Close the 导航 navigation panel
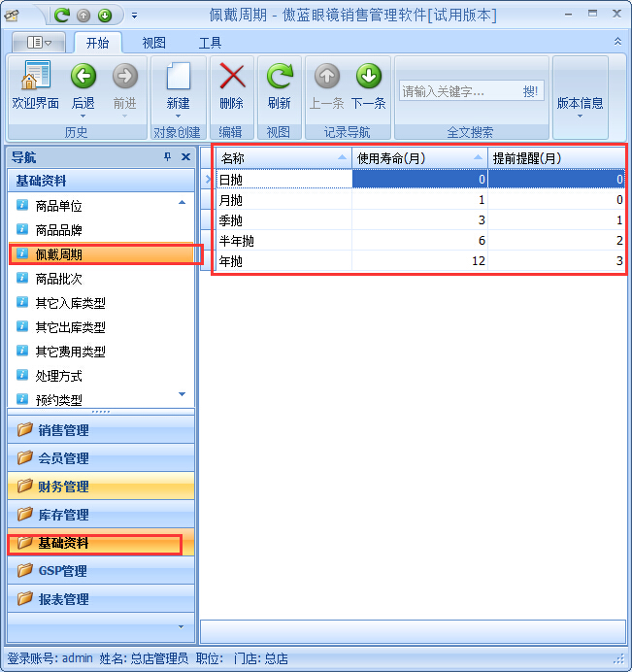The width and height of the screenshot is (632, 672). 185,157
